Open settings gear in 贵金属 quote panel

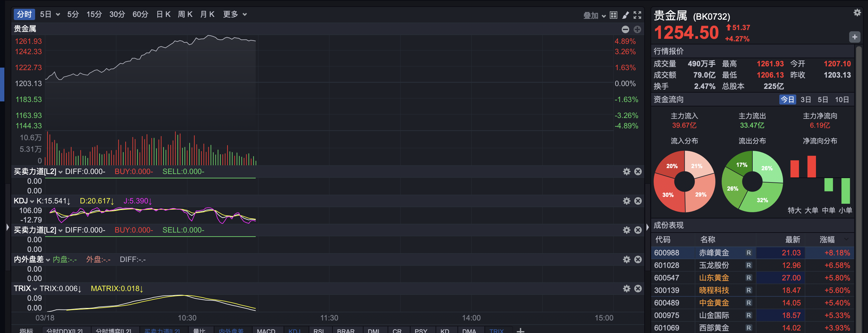click(857, 13)
